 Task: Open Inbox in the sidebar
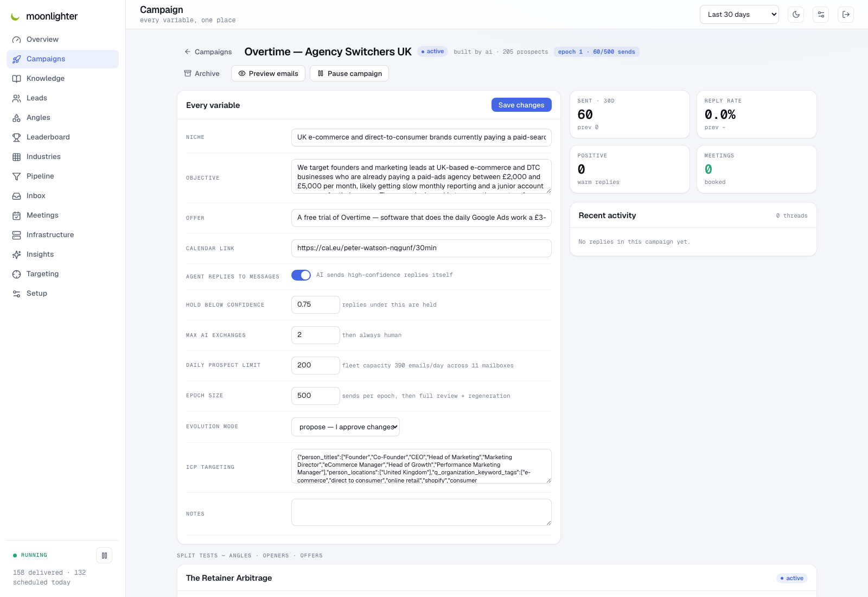click(x=62, y=196)
